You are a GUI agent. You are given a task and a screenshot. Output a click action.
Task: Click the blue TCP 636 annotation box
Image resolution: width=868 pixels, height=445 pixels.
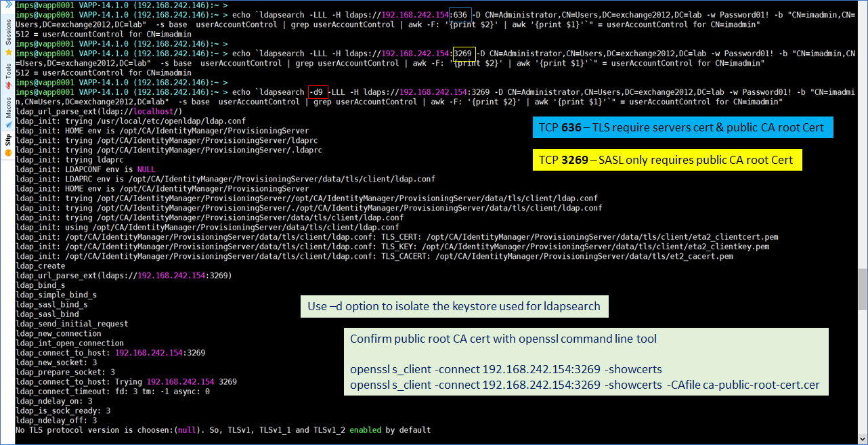pyautogui.click(x=681, y=127)
